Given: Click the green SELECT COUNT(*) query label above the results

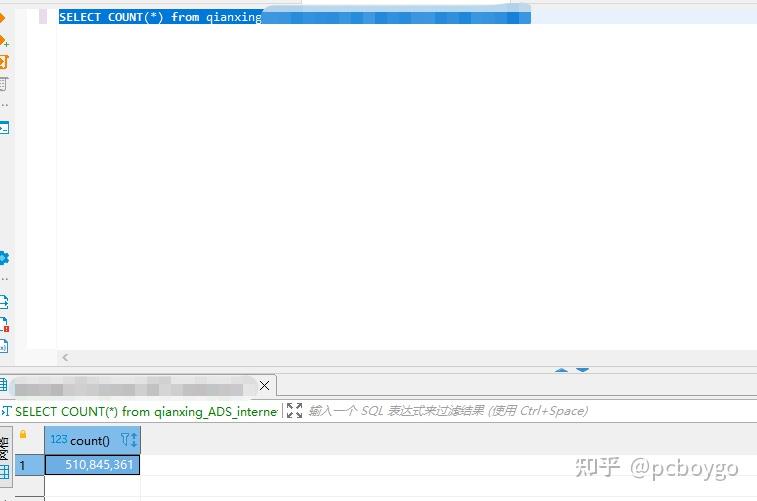Looking at the screenshot, I should point(146,412).
